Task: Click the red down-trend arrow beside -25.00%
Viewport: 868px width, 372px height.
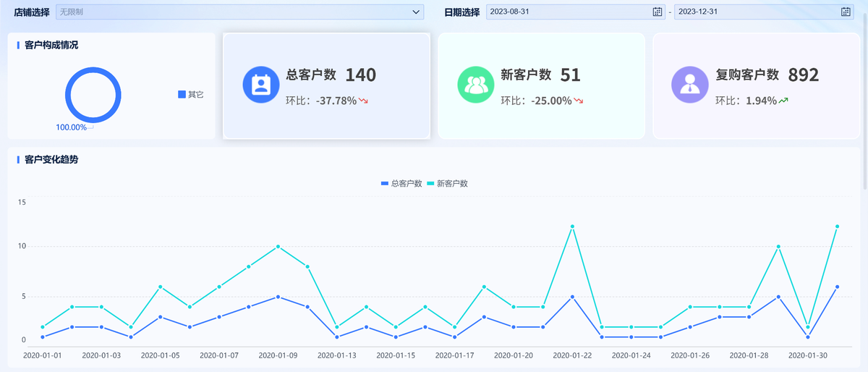Action: point(579,101)
